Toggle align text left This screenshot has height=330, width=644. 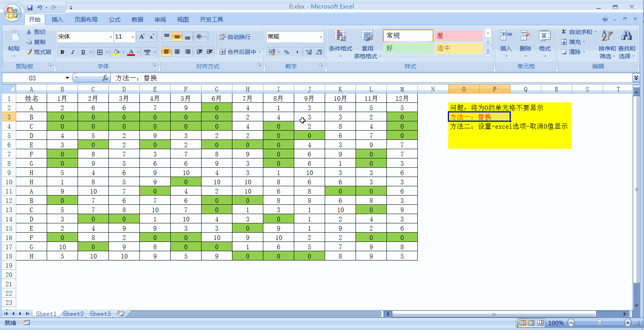[166, 52]
